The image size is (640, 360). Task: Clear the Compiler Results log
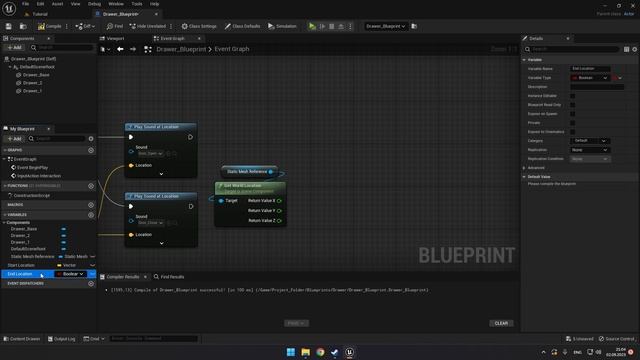tap(501, 323)
